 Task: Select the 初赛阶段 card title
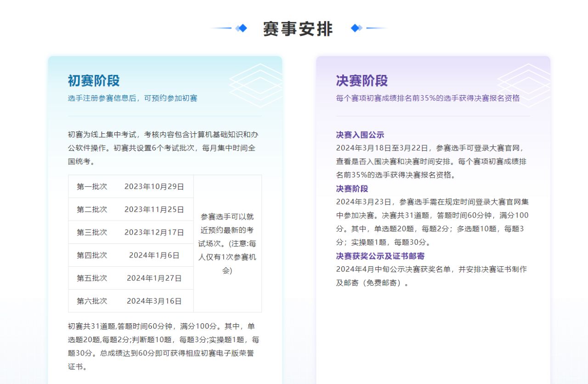pyautogui.click(x=94, y=81)
